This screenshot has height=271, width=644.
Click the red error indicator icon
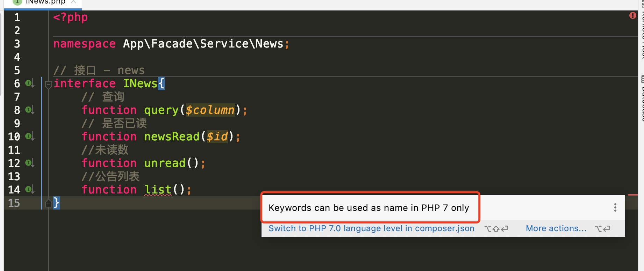point(632,15)
